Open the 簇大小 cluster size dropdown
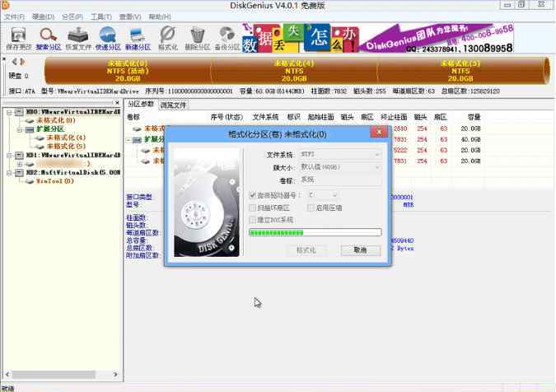The image size is (556, 392). 340,167
